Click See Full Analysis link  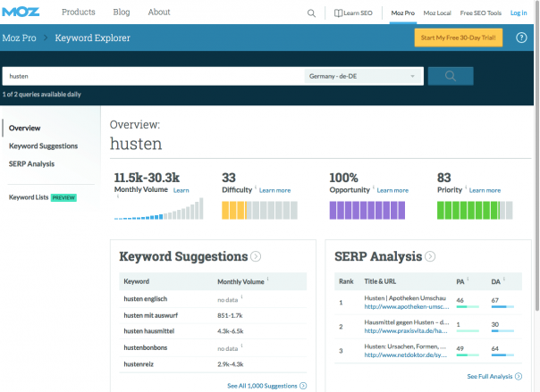point(490,377)
